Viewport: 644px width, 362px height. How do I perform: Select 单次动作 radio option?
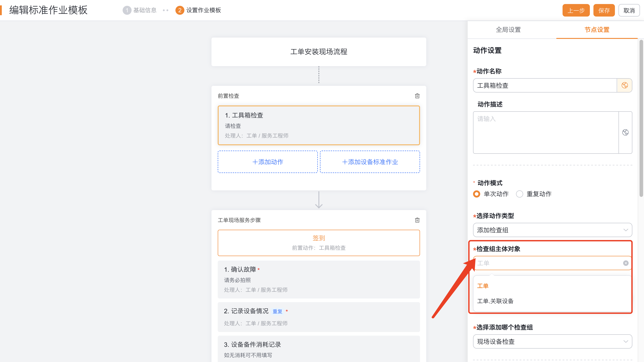[x=476, y=194]
